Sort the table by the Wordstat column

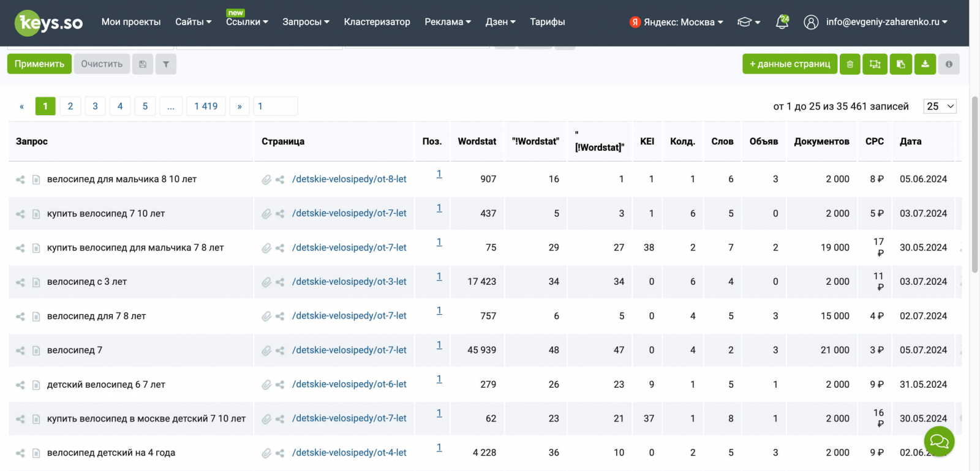[477, 141]
